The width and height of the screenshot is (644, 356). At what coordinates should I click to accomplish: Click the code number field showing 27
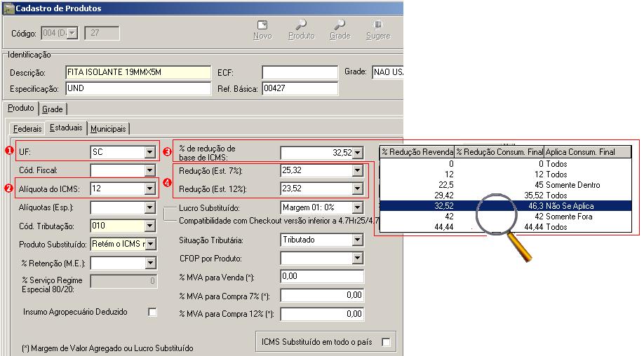[x=102, y=33]
